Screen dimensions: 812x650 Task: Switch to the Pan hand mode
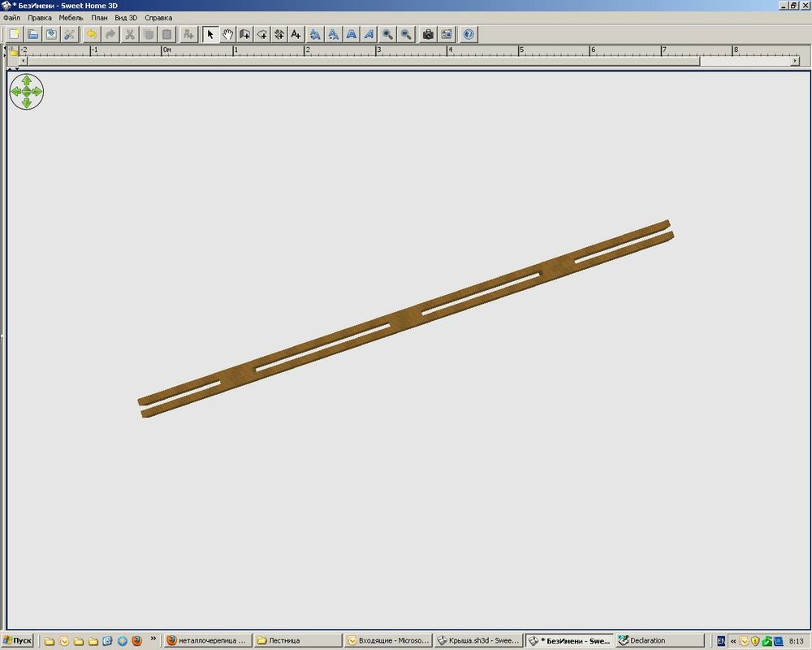(228, 34)
